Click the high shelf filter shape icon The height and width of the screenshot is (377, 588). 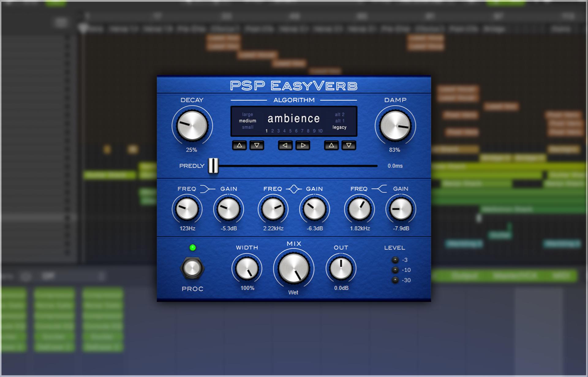(x=379, y=189)
